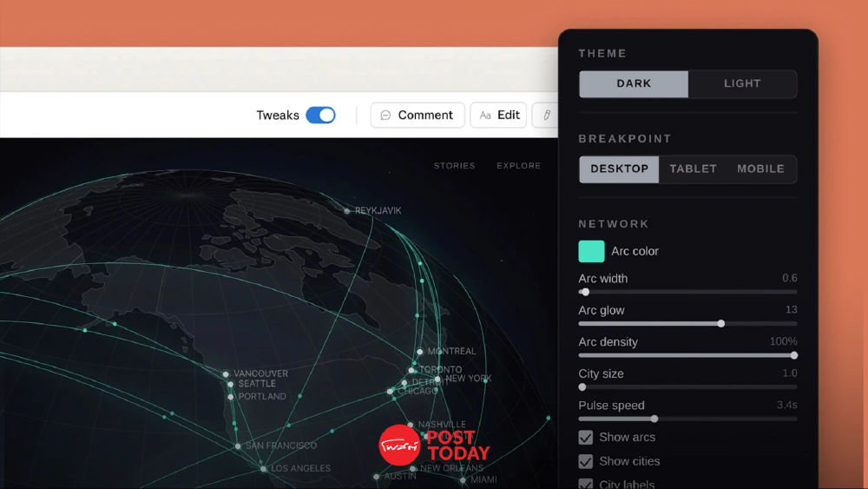Click the San Francisco city dot
868x489 pixels.
pos(238,446)
